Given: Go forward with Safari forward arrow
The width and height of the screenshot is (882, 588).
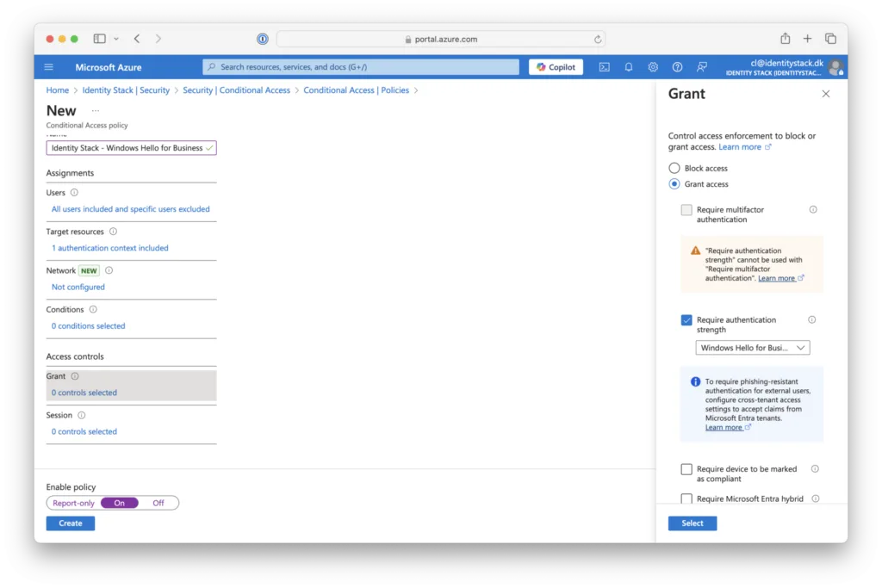Looking at the screenshot, I should click(158, 39).
